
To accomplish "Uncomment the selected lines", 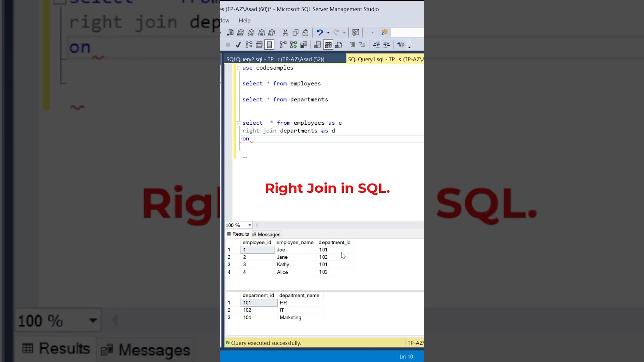I will (362, 45).
